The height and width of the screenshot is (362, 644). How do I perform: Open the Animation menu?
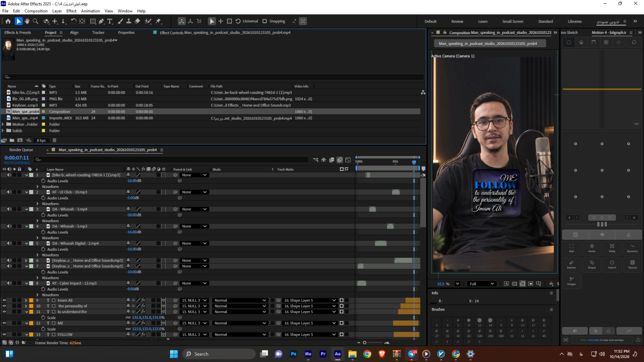pos(91,11)
